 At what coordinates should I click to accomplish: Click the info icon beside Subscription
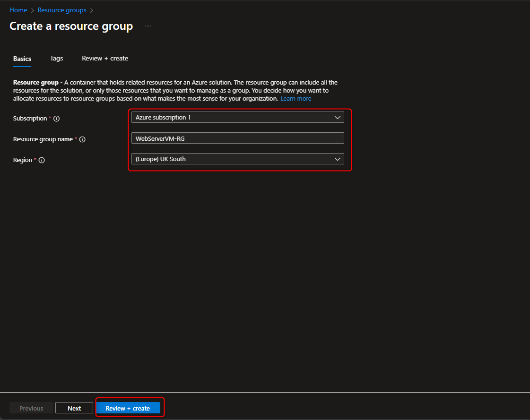click(x=56, y=118)
